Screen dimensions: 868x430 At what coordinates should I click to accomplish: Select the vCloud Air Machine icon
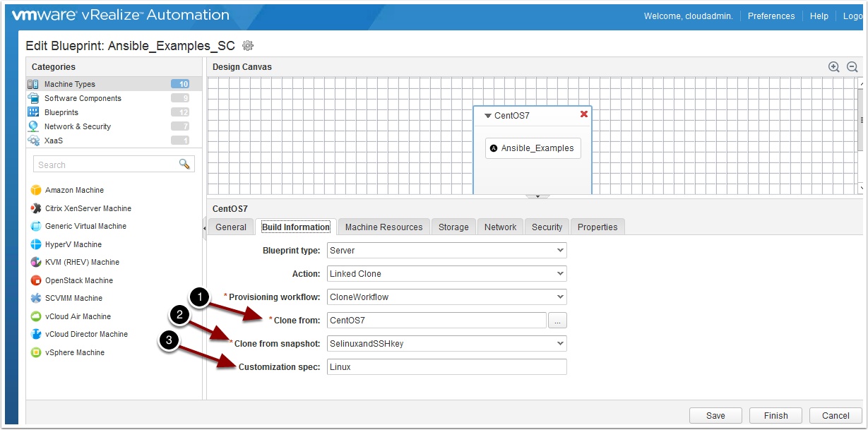36,316
